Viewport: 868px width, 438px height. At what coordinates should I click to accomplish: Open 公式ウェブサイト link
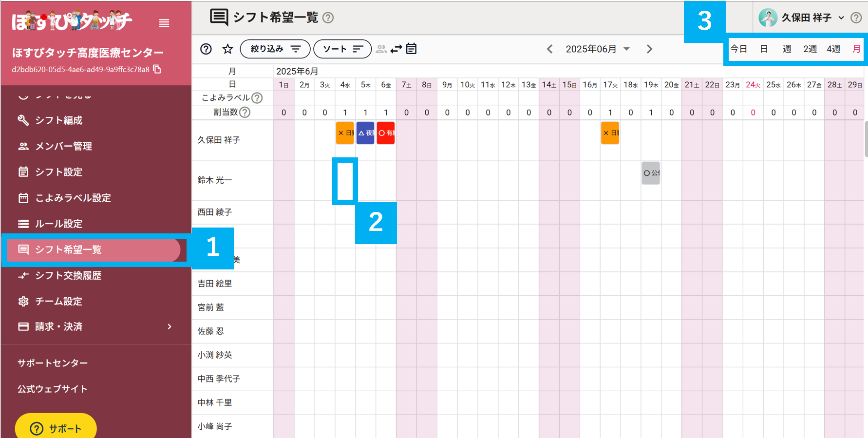[53, 389]
